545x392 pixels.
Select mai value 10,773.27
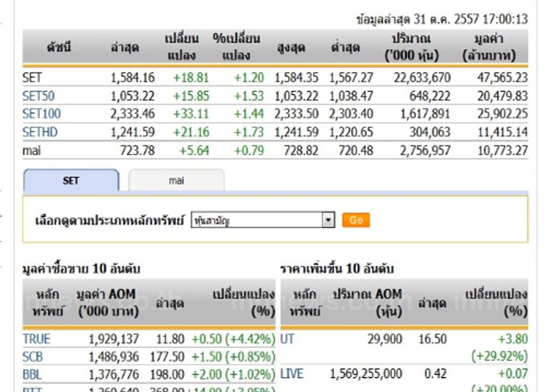pyautogui.click(x=502, y=151)
